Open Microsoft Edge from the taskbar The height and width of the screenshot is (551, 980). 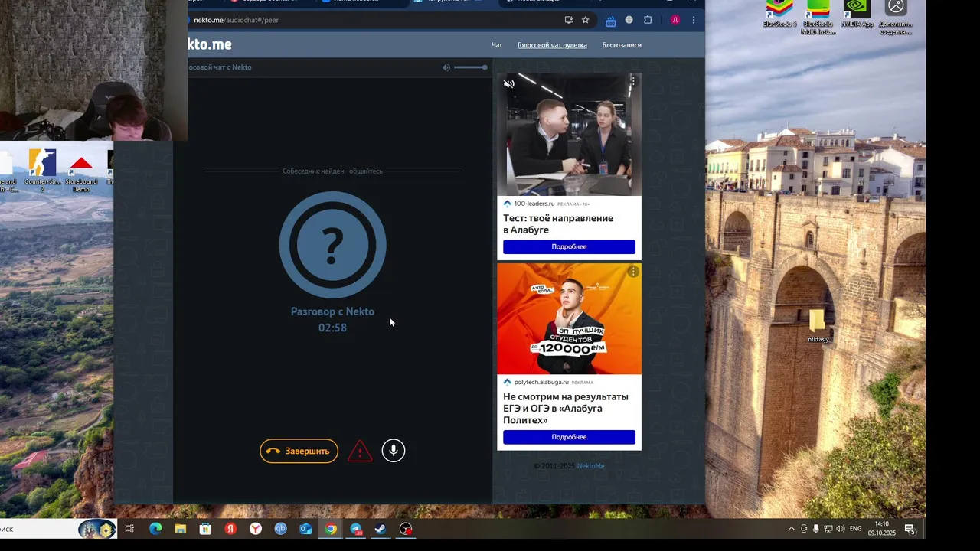[155, 529]
